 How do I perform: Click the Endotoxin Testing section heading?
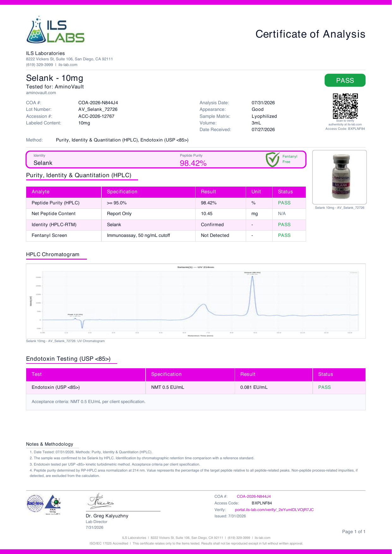point(68,359)
